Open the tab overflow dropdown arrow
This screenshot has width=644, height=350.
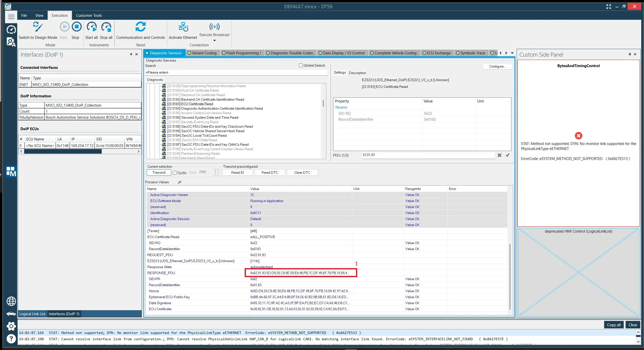click(512, 53)
